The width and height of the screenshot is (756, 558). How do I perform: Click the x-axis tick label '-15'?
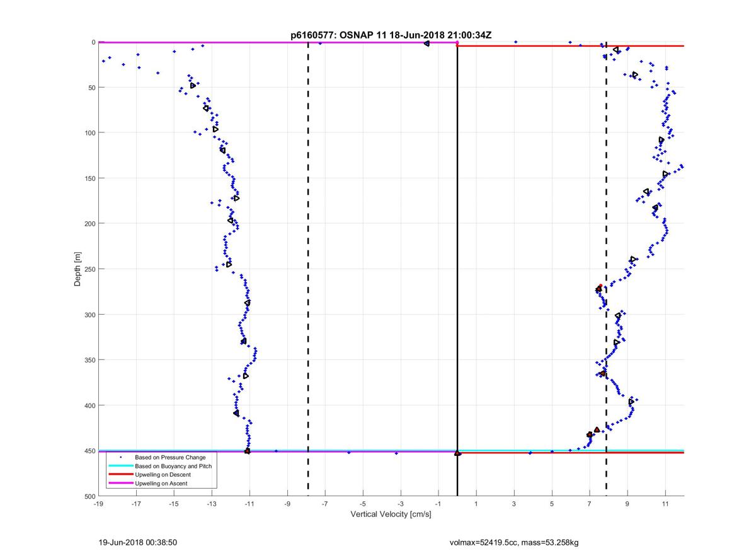[x=174, y=504]
